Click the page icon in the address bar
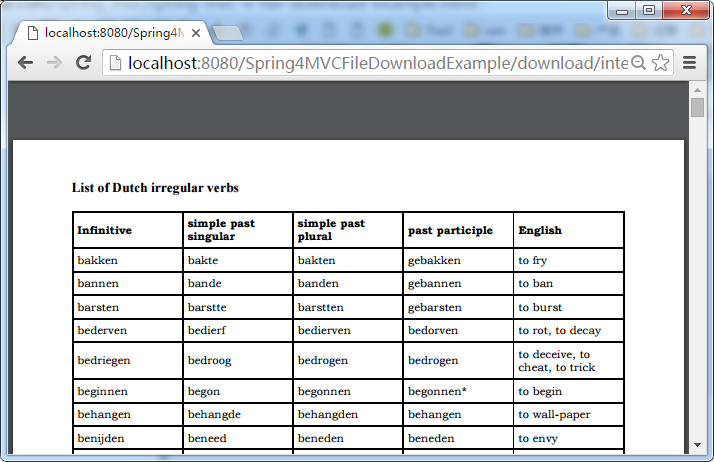714x462 pixels. click(116, 63)
